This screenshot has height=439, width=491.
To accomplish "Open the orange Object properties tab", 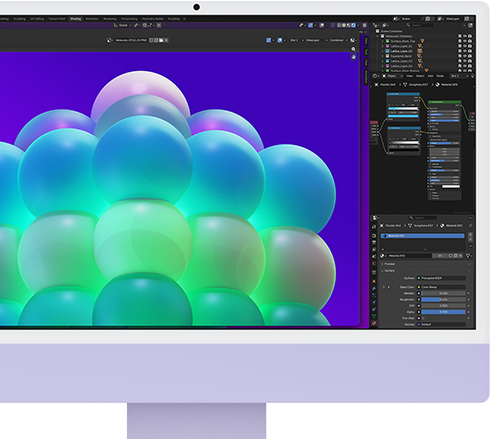I will [374, 282].
